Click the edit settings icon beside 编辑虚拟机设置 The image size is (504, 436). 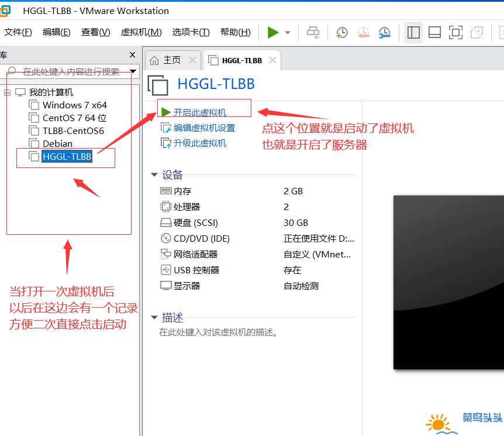click(x=166, y=128)
